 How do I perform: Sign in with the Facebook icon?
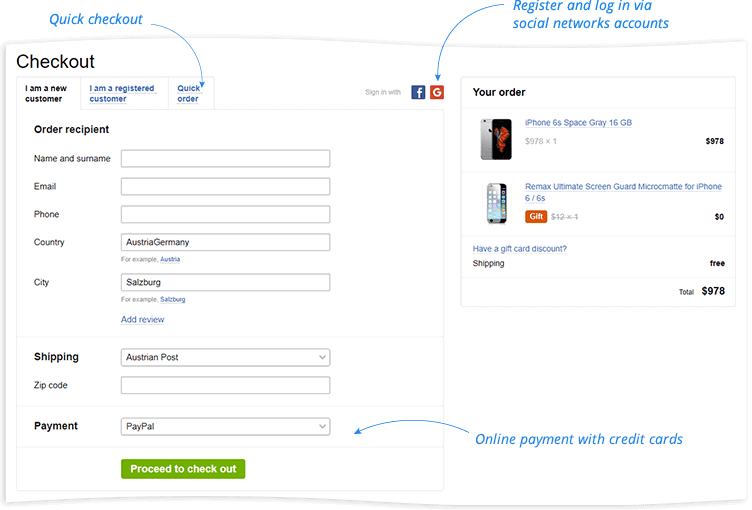coord(418,92)
